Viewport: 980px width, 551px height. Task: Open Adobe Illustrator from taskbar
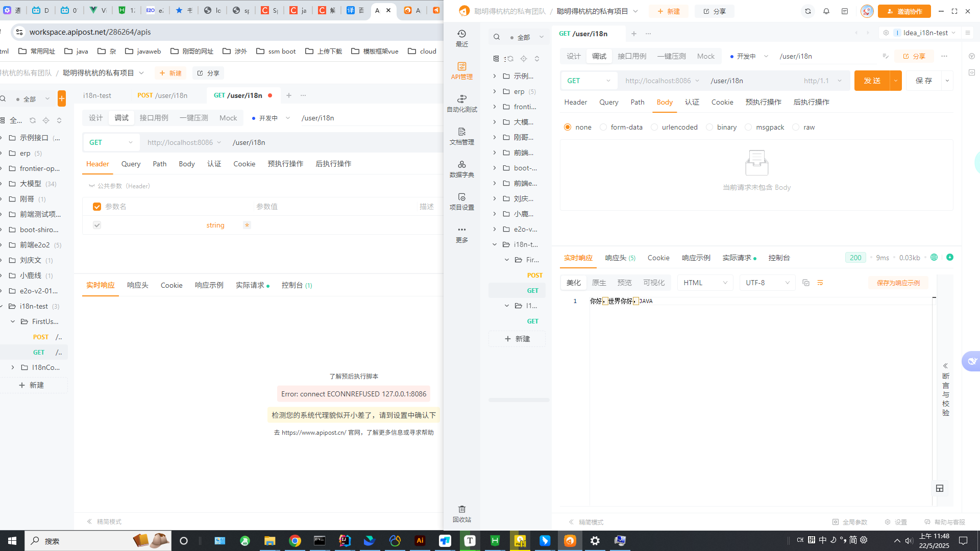(420, 541)
